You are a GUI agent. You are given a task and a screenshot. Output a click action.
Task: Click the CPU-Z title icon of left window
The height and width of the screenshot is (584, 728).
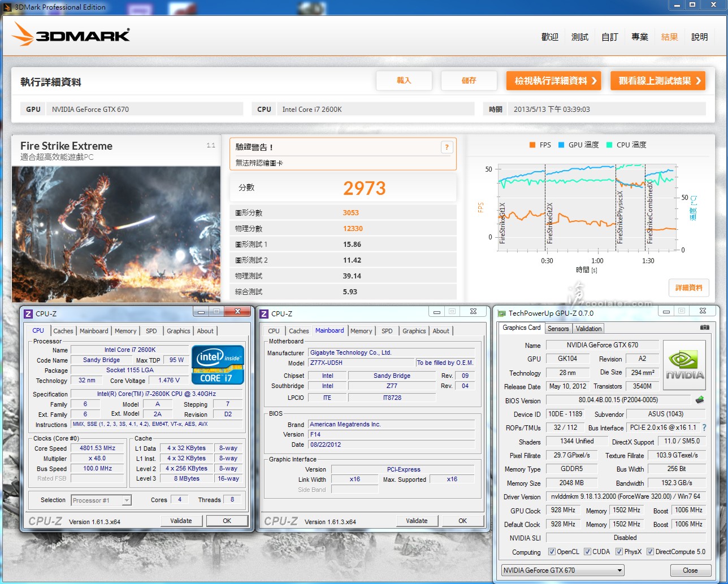coord(28,313)
